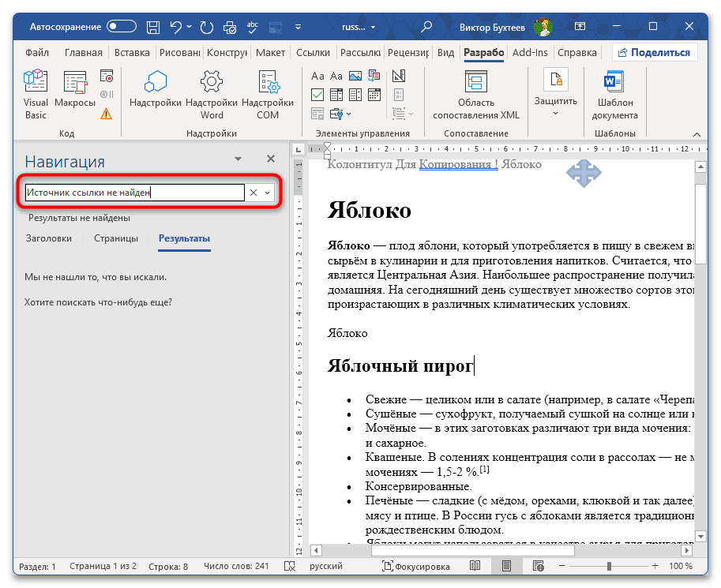Open the Файл menu

coord(37,52)
